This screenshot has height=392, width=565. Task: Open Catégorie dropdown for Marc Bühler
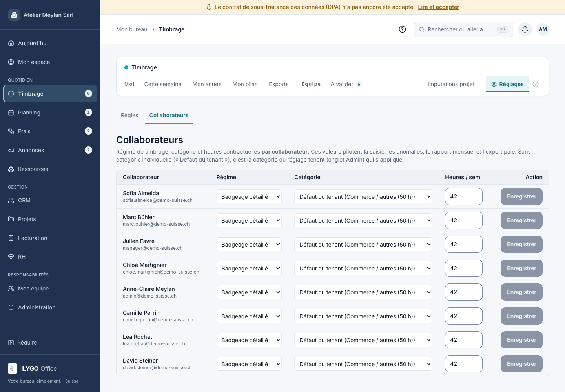(x=363, y=220)
